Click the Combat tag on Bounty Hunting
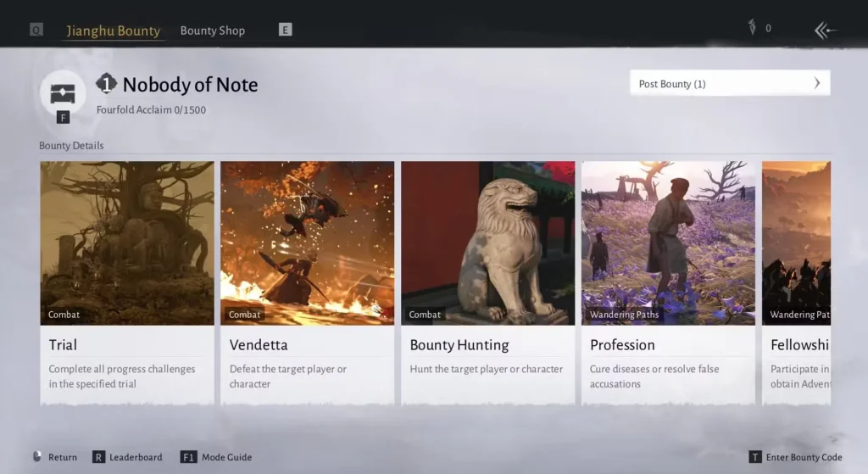Viewport: 868px width, 474px height. (425, 315)
